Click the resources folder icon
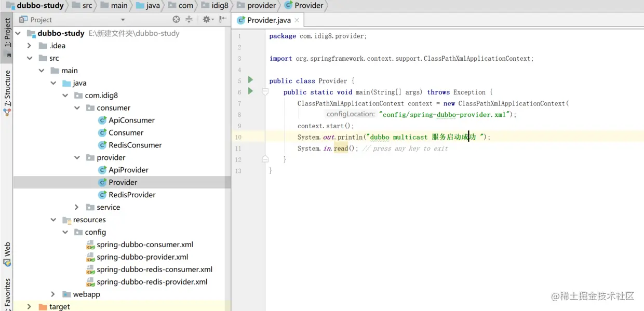 (x=66, y=220)
